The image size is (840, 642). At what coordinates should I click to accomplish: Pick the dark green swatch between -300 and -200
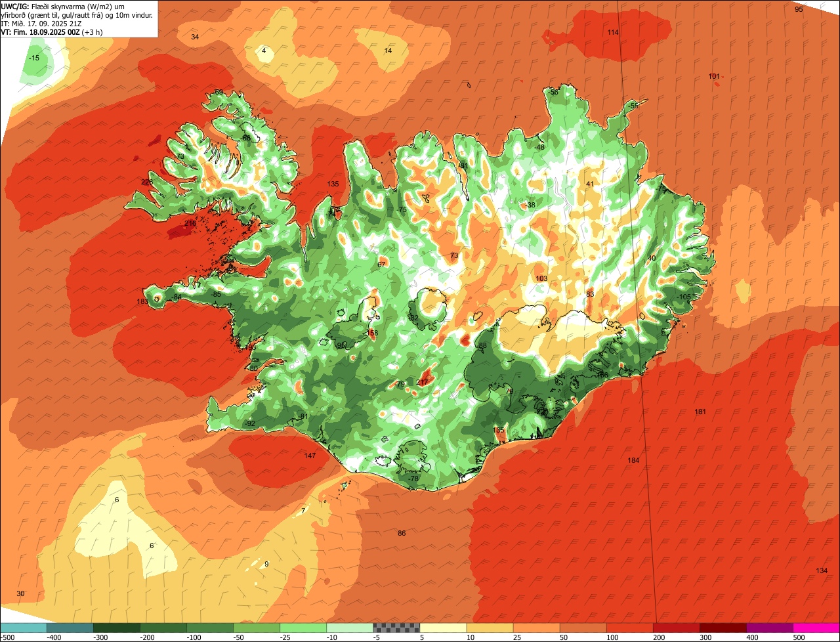tap(116, 628)
